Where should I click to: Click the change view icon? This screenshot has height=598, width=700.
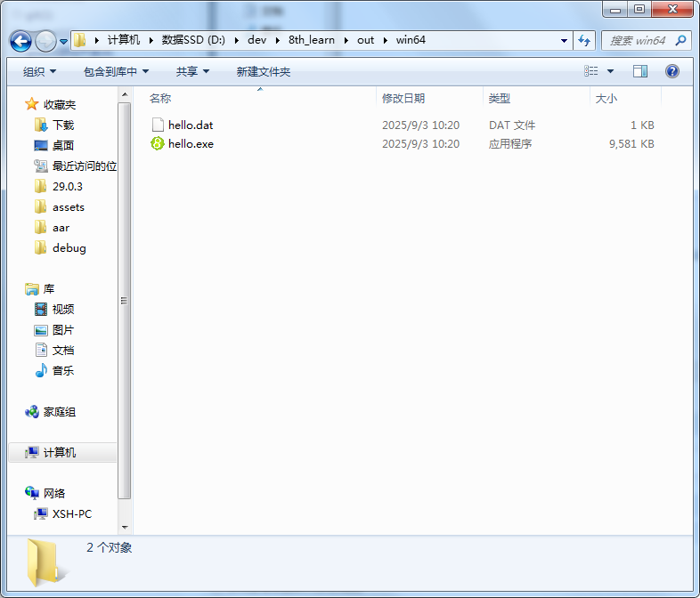point(591,71)
